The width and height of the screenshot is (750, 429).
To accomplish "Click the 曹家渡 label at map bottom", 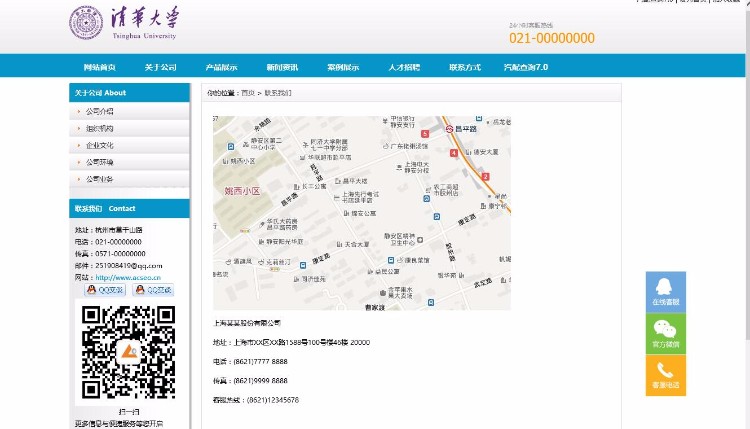I will click(375, 307).
